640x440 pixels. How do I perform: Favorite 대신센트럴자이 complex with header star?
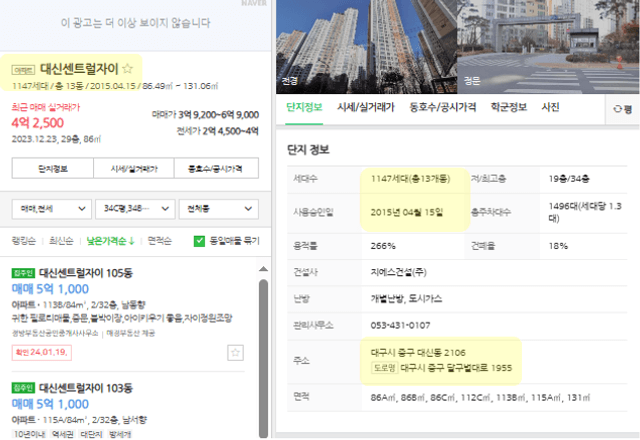128,68
